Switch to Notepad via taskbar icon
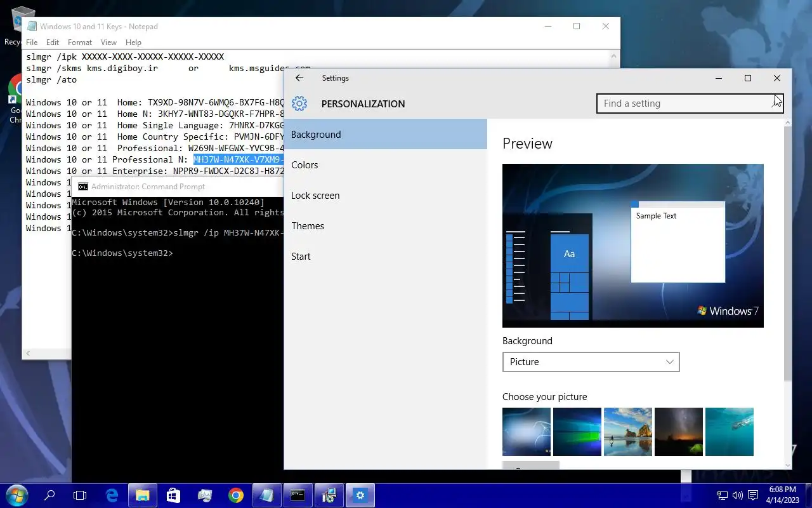 tap(266, 495)
